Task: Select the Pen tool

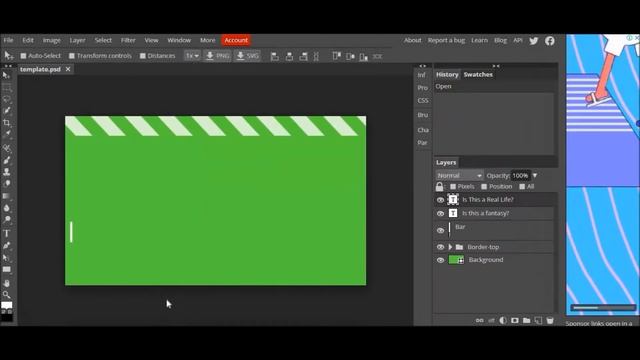Action: 6,246
